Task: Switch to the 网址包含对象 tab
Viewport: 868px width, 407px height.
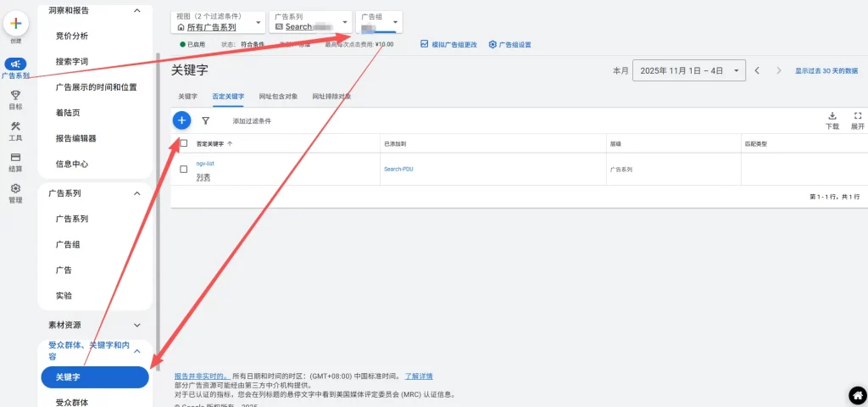Action: pos(278,97)
